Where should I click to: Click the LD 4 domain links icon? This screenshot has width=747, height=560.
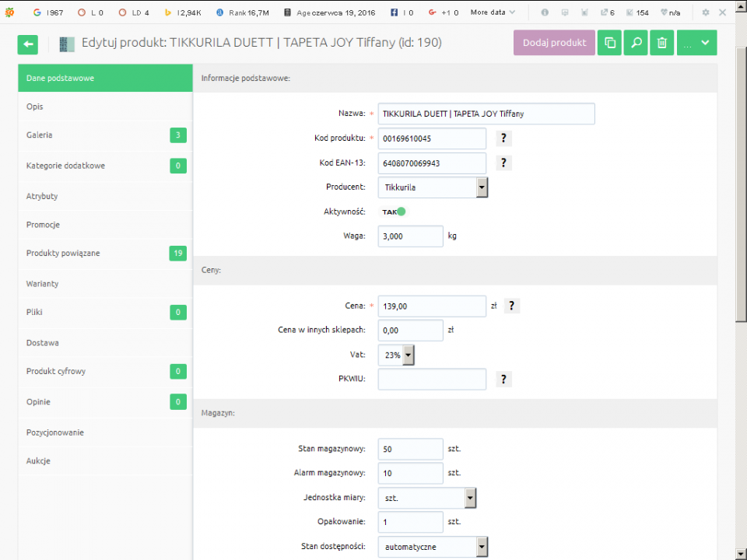click(122, 12)
